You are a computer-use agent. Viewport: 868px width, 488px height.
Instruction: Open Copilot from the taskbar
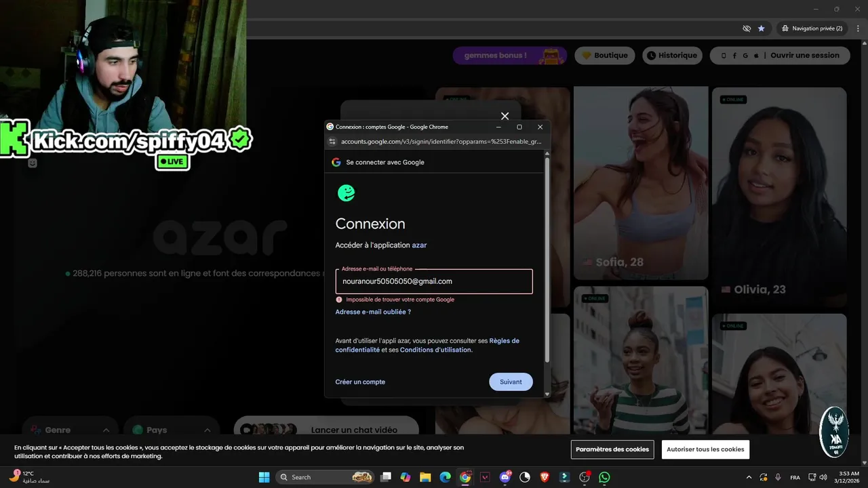[x=406, y=477]
